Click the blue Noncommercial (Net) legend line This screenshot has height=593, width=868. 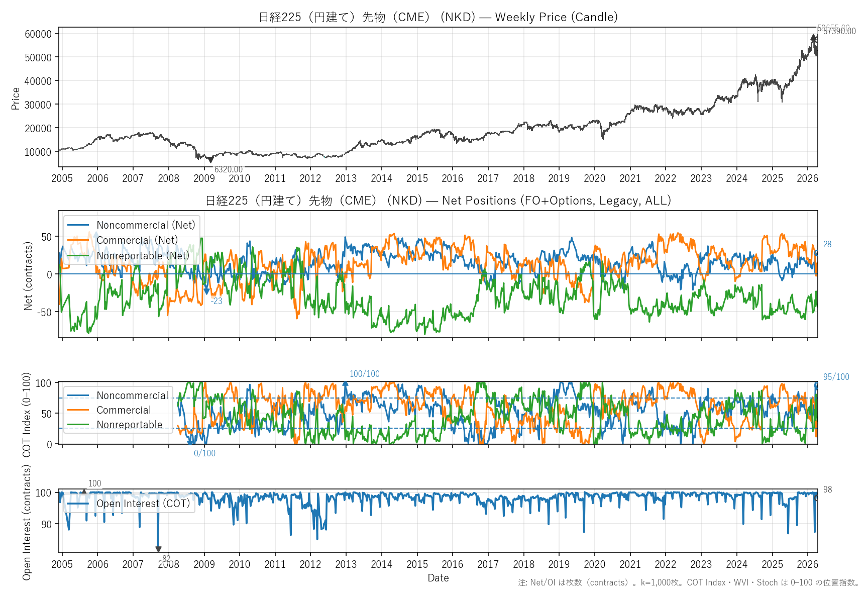point(78,225)
